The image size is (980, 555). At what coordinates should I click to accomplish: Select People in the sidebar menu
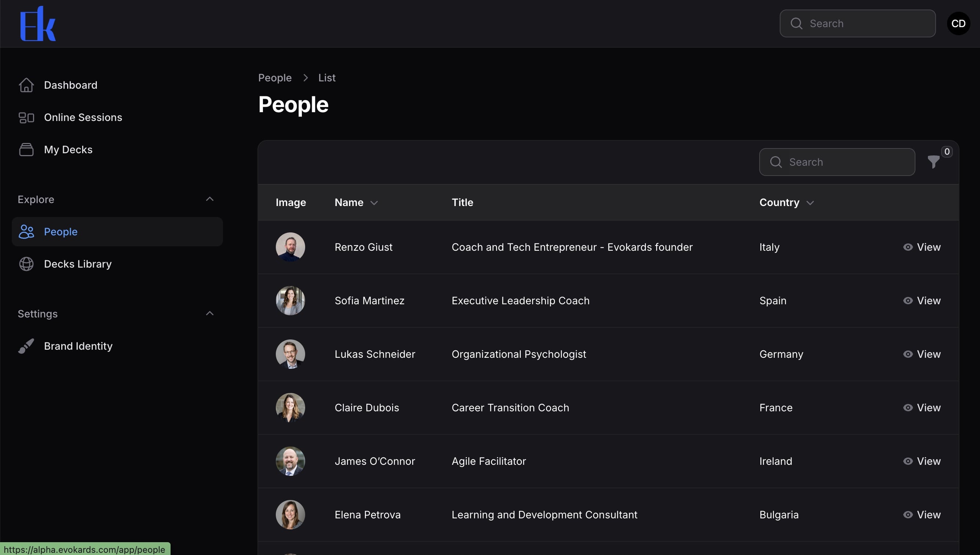(61, 232)
